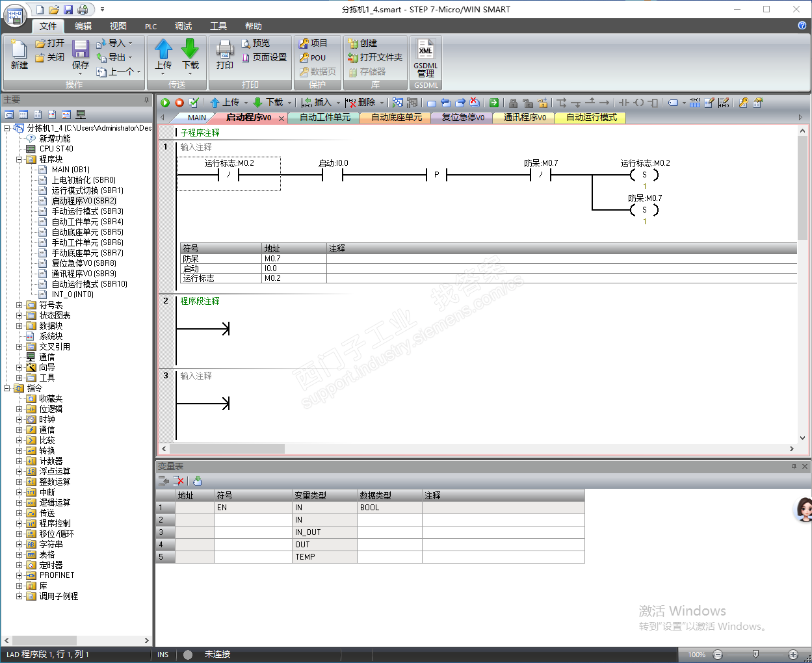Close the 启动程序V0 tab
812x663 pixels.
click(282, 118)
